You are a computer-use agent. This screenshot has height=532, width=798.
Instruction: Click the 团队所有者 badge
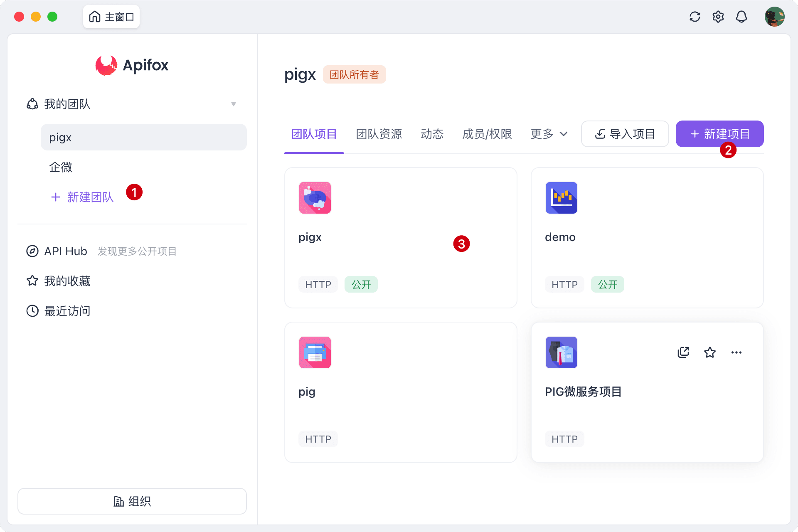click(x=355, y=74)
